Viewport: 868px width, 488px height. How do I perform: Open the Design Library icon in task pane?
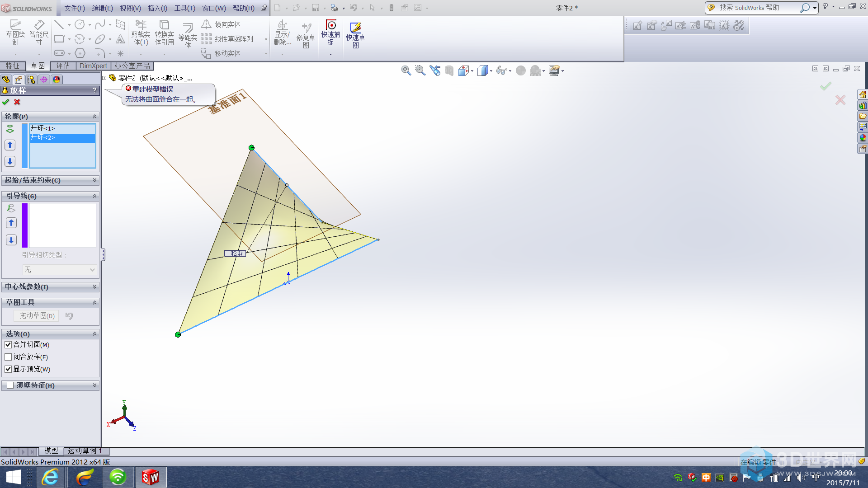point(863,105)
